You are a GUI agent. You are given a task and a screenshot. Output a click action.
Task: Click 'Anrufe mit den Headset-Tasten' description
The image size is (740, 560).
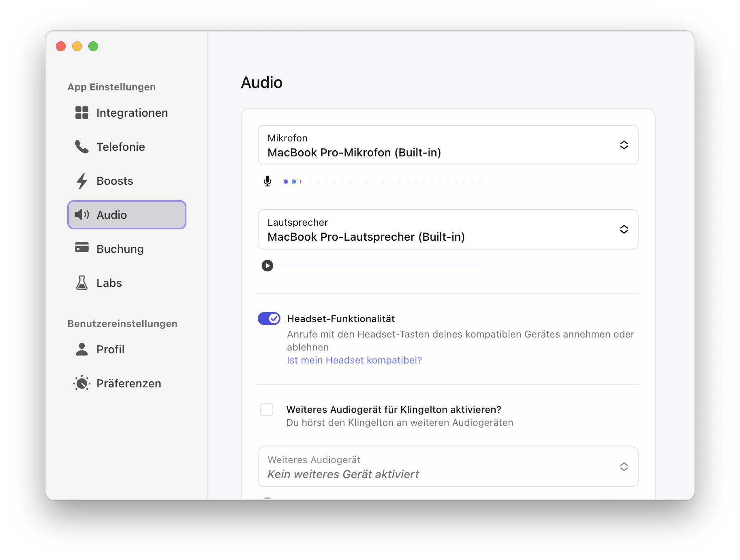(460, 340)
